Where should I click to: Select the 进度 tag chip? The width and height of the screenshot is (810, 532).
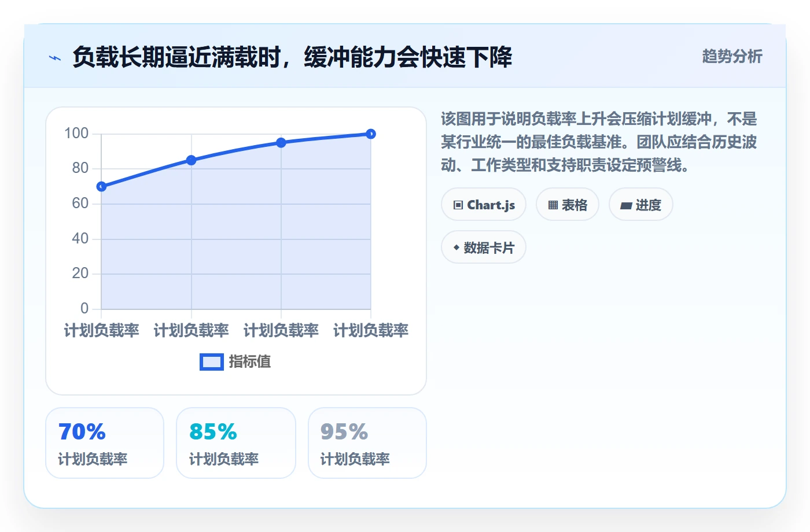pos(641,205)
